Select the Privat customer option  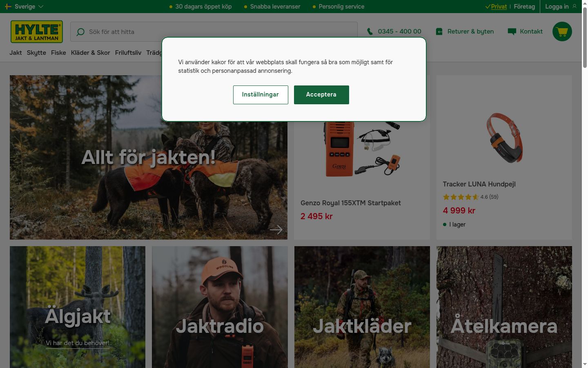pos(499,7)
